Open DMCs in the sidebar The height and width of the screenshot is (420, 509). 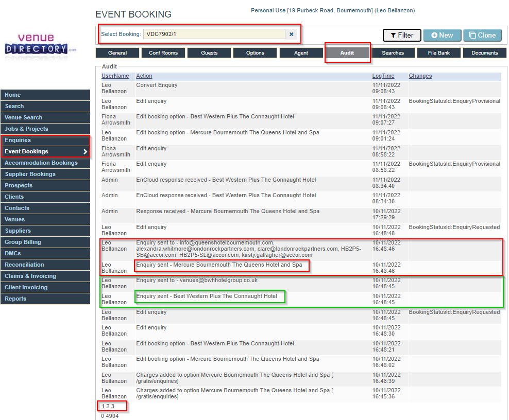click(45, 254)
